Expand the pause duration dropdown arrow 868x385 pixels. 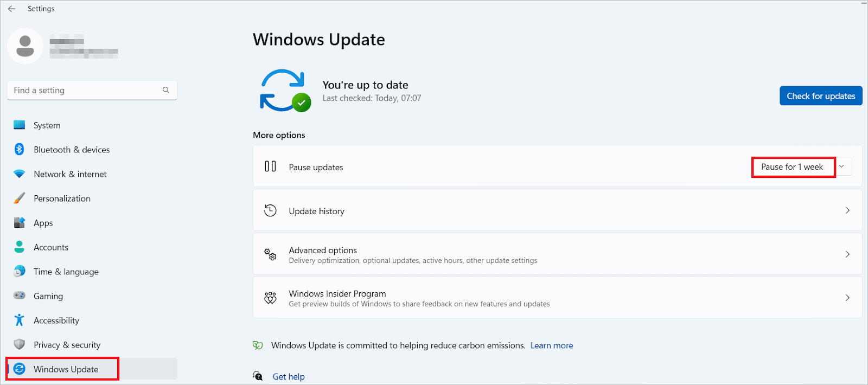click(841, 166)
